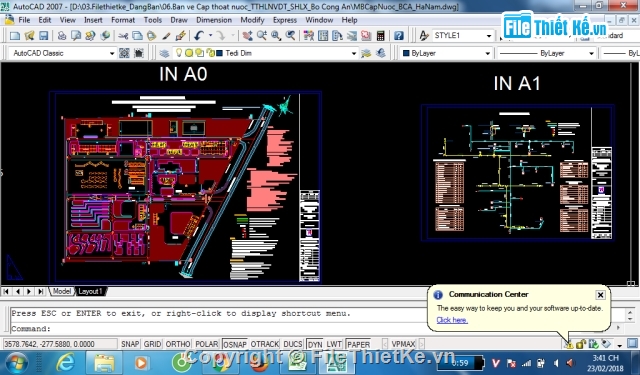Click the Zoom Realtime magnifier icon

262,36
